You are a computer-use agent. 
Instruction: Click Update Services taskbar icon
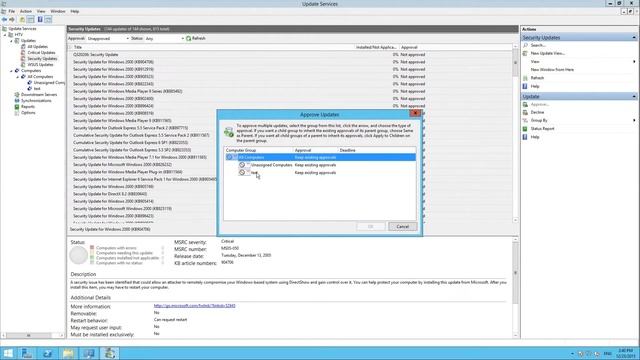tap(109, 353)
